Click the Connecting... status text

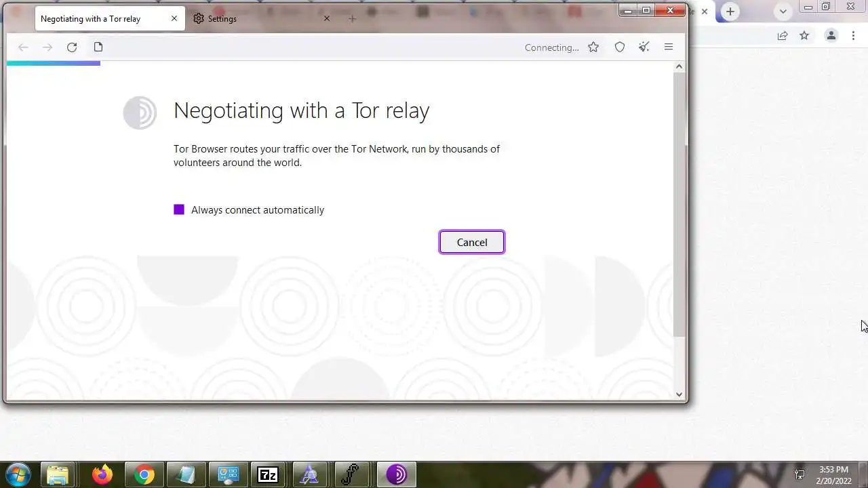pos(552,47)
